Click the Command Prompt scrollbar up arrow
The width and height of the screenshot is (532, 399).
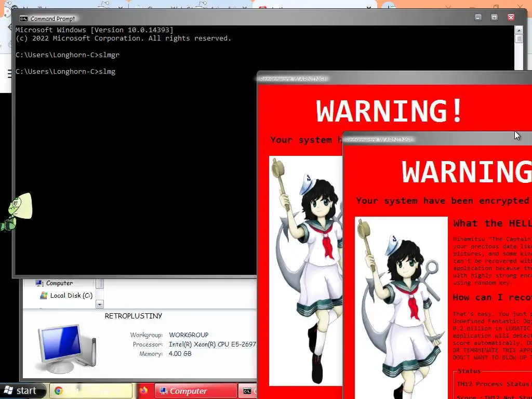[519, 30]
